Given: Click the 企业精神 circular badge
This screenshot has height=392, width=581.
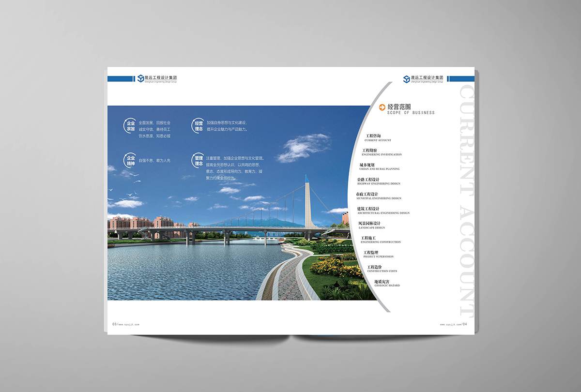Looking at the screenshot, I should click(131, 161).
